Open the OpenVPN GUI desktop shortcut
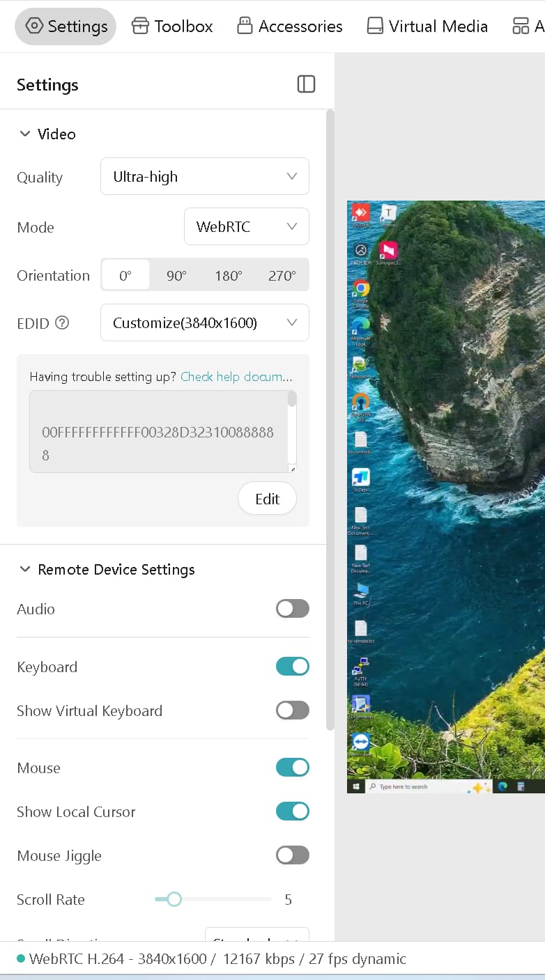The height and width of the screenshot is (980, 545). point(360,403)
